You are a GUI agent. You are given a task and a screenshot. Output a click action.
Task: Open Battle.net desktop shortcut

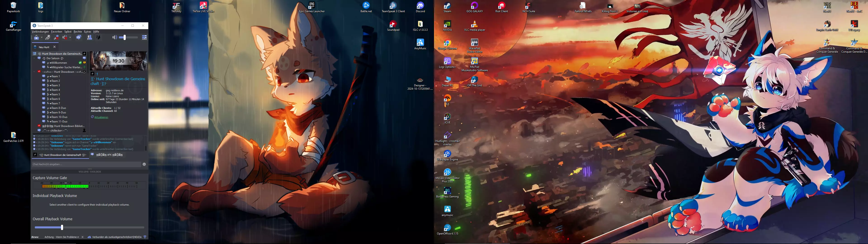point(366,7)
